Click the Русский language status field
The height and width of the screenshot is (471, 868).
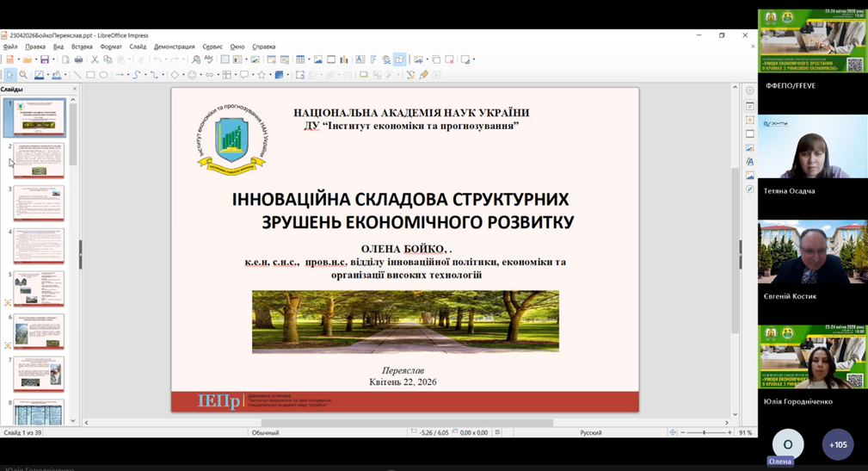coord(590,432)
